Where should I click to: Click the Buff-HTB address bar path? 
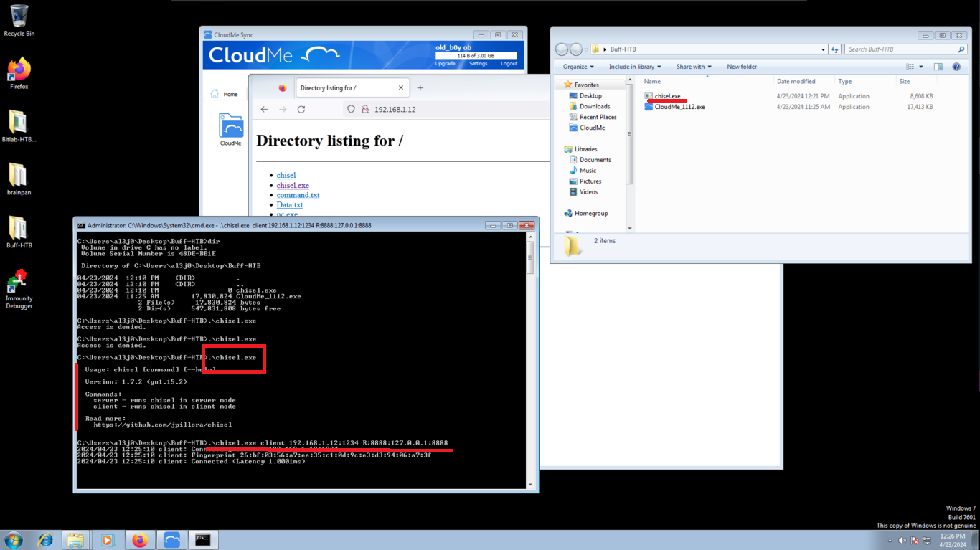point(623,49)
